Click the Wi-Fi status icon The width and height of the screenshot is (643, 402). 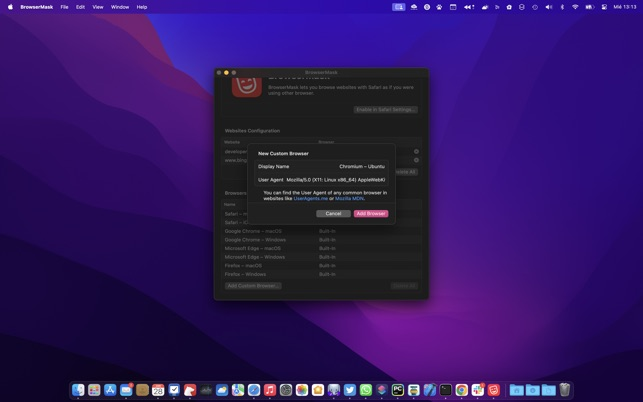pos(575,7)
